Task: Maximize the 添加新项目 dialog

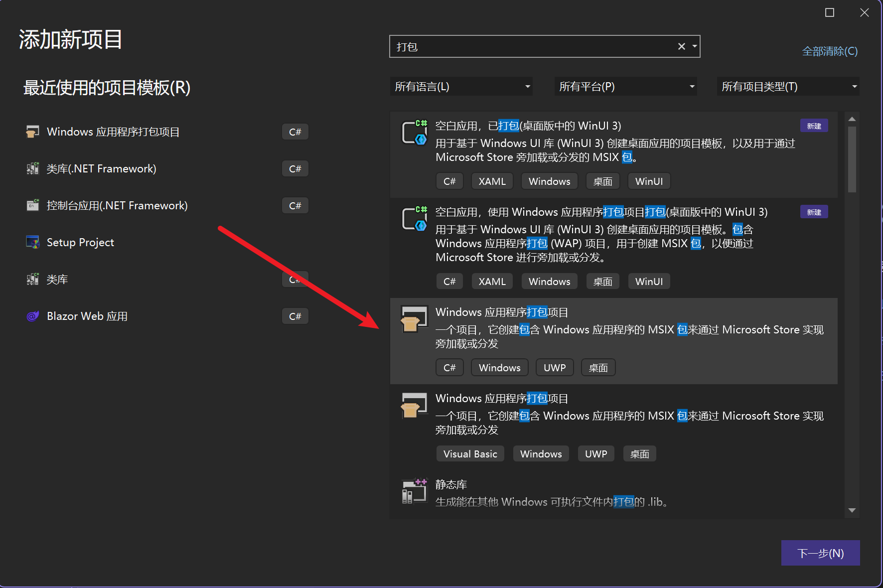Action: click(x=830, y=12)
